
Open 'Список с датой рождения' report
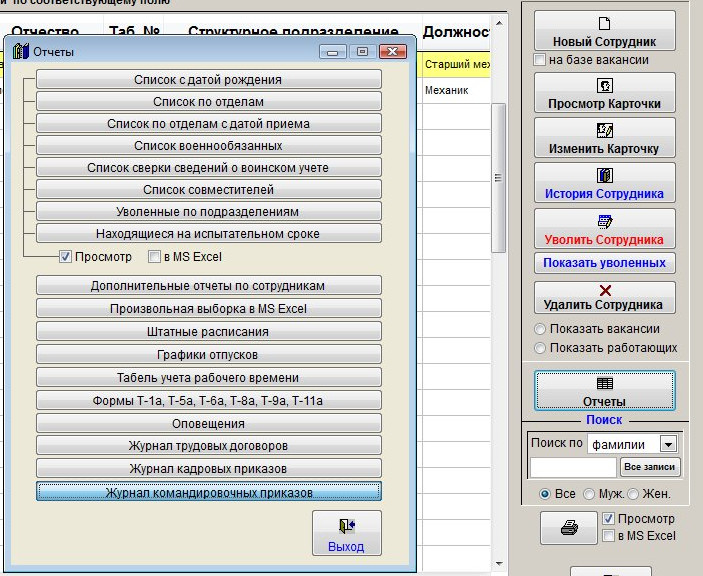point(209,79)
